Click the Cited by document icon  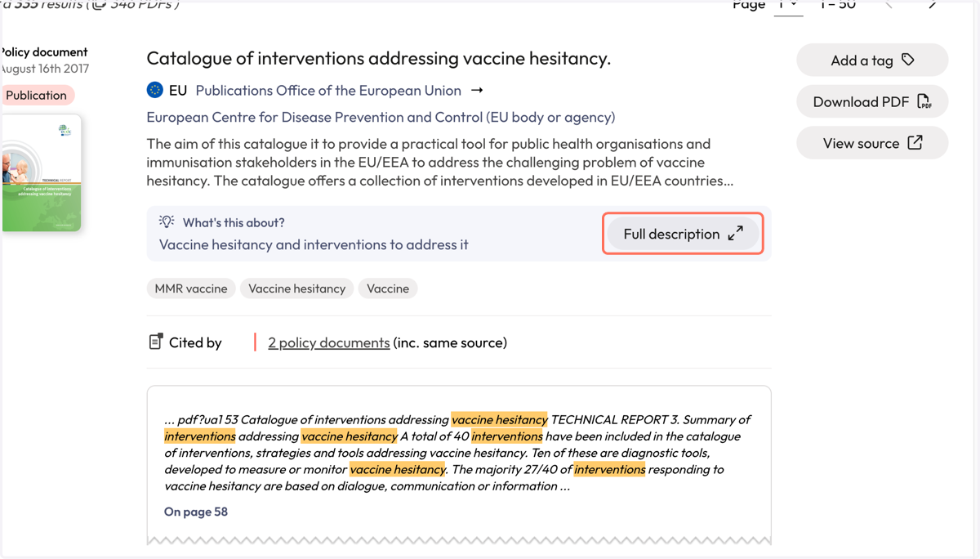point(155,342)
